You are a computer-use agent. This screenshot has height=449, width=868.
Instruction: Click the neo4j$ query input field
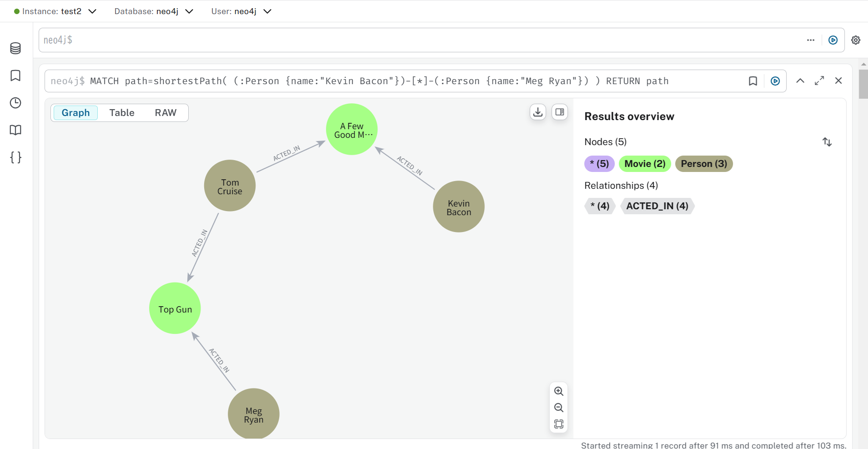coord(273,40)
